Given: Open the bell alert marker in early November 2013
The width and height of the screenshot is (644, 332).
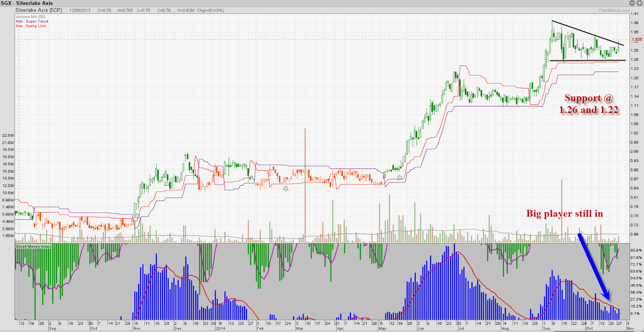Looking at the screenshot, I should pyautogui.click(x=137, y=216).
